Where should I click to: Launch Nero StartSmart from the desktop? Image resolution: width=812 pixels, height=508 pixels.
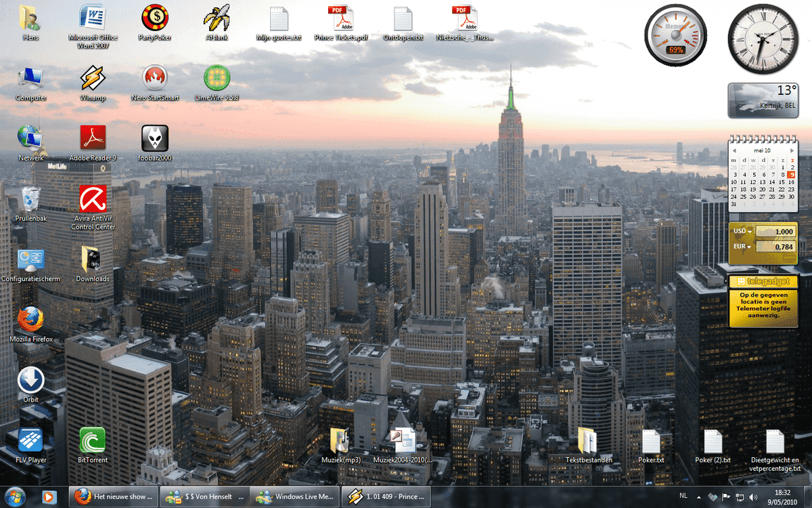(x=154, y=79)
